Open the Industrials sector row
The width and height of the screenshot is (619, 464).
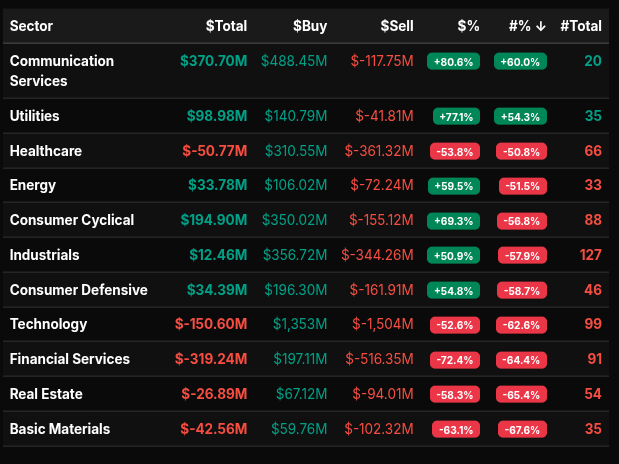[x=45, y=255]
